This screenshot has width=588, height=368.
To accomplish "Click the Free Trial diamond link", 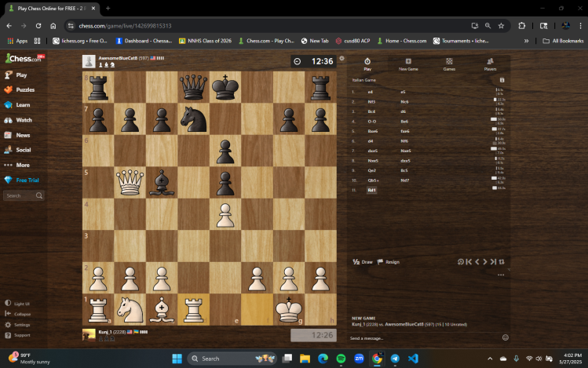I will [21, 180].
